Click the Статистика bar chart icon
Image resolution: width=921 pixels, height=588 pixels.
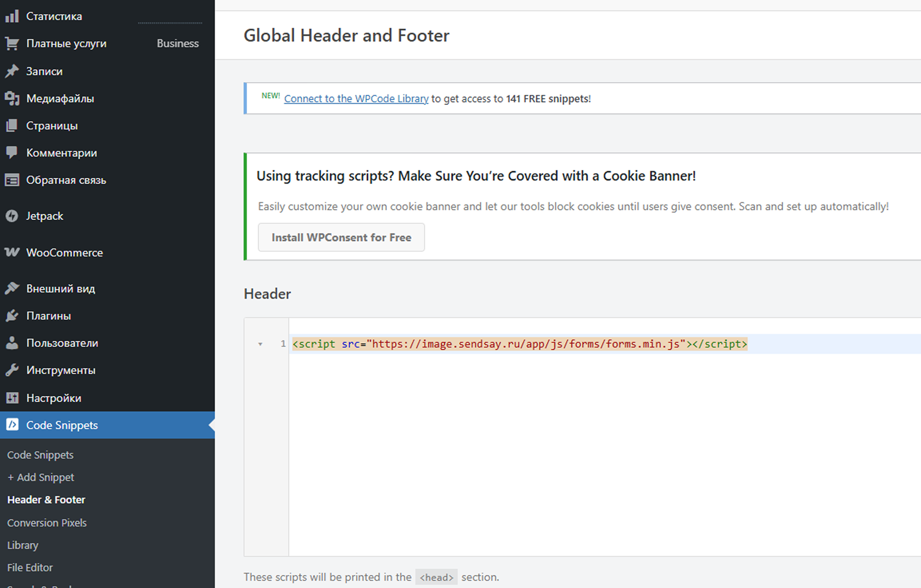click(x=12, y=16)
